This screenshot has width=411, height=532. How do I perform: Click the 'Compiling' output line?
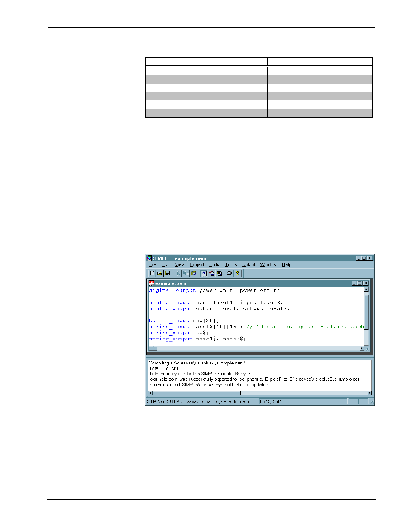[198, 363]
